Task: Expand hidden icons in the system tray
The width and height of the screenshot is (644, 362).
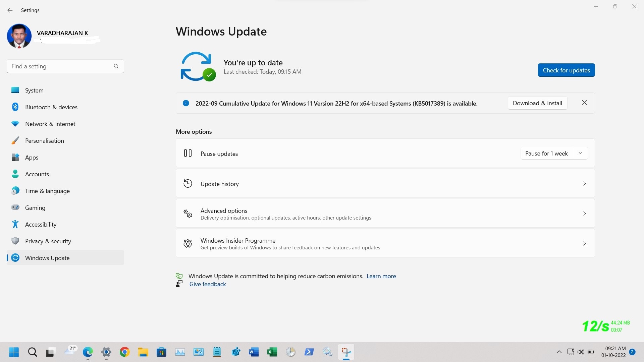Action: click(559, 352)
